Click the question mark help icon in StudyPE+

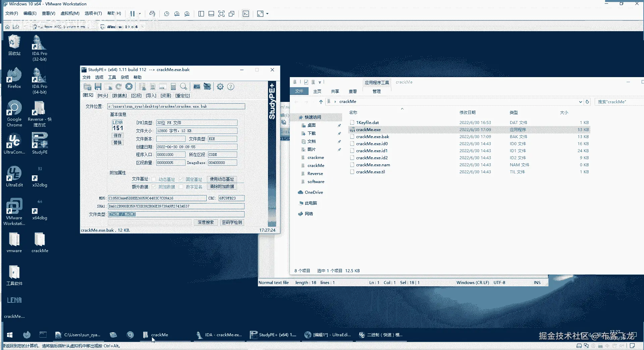tap(231, 87)
